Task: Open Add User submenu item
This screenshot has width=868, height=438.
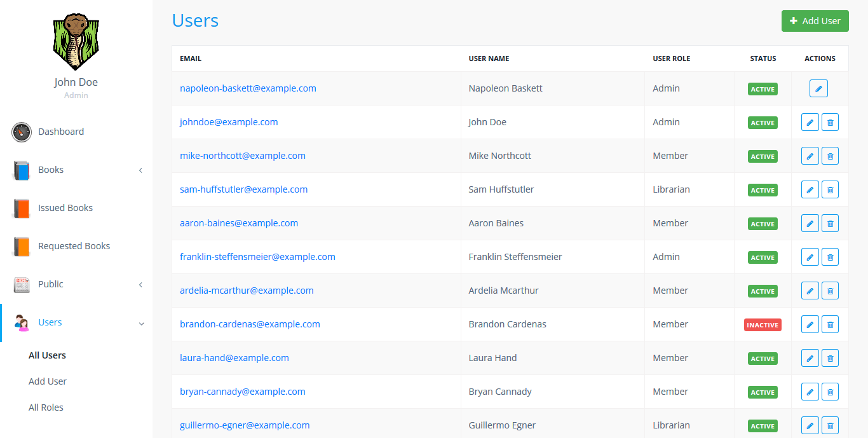Action: [x=48, y=381]
